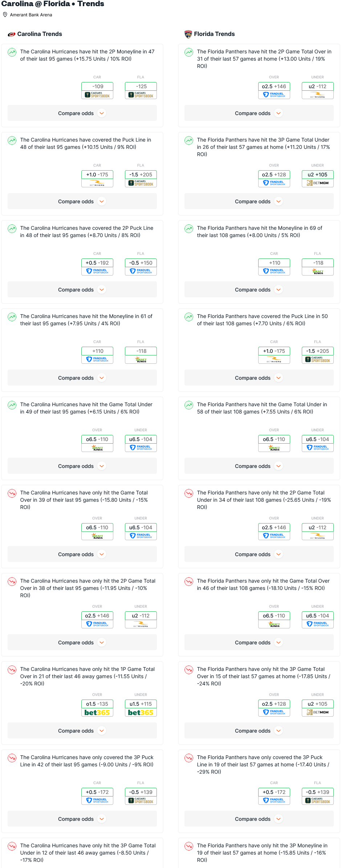The image size is (341, 868).
Task: Click the bet365 logo under o1.5 -135
Action: [x=97, y=713]
